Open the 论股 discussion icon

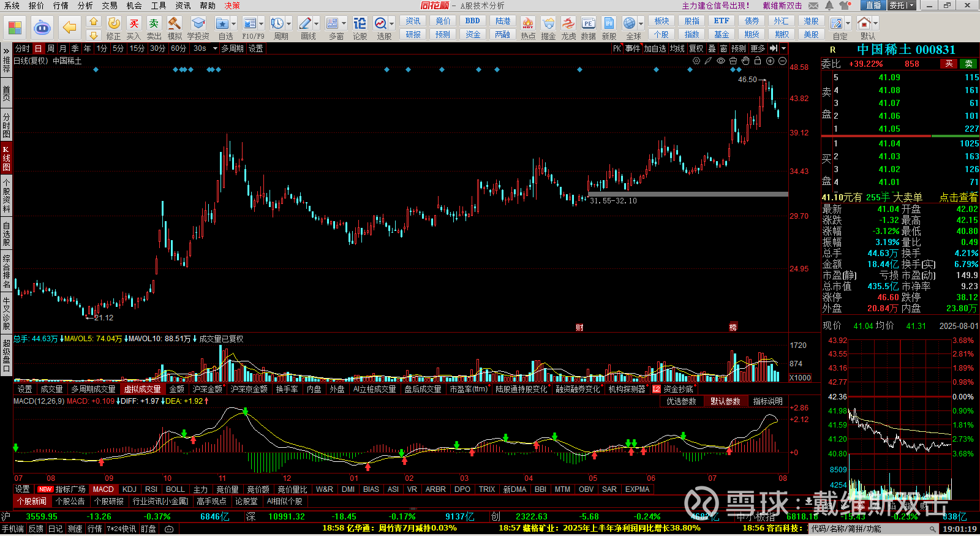click(360, 23)
